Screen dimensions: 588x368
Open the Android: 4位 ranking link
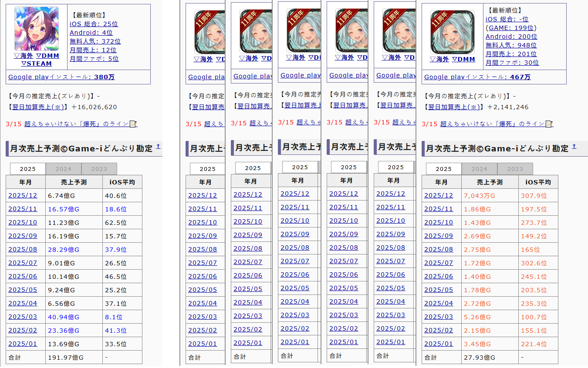tap(91, 33)
